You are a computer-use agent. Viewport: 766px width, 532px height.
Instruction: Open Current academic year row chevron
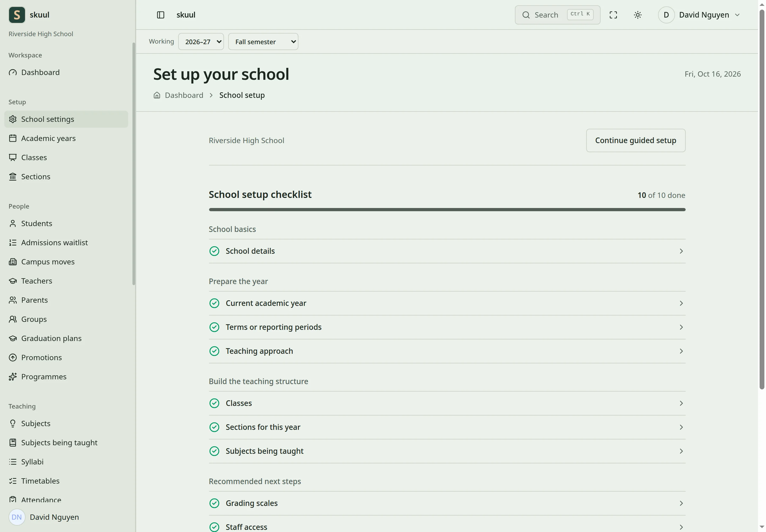(681, 303)
